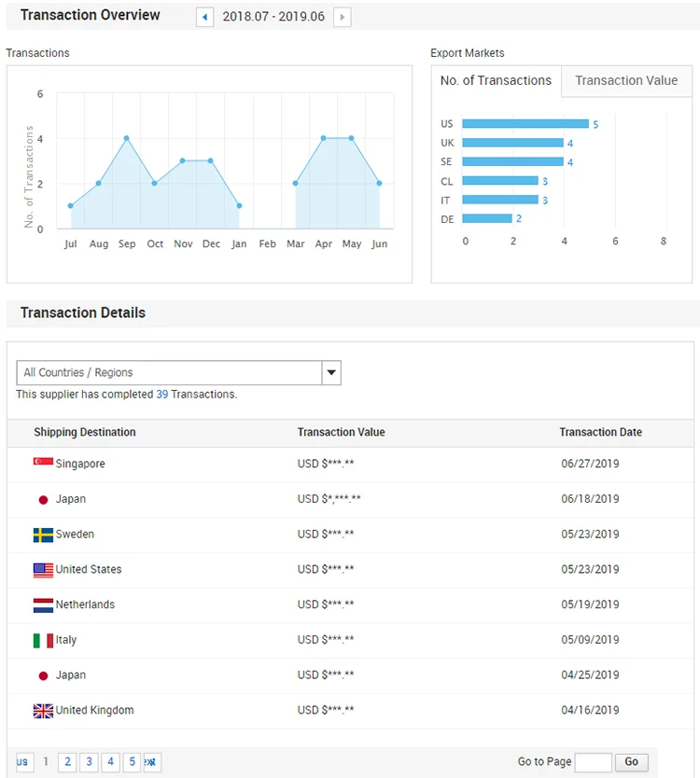Jump to page 5 of transactions
700x778 pixels.
132,762
